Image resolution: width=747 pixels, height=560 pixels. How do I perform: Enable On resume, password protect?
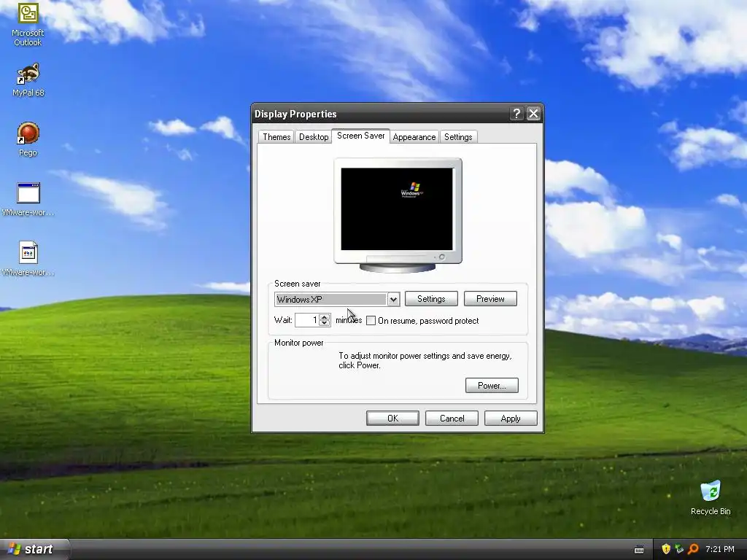point(371,321)
